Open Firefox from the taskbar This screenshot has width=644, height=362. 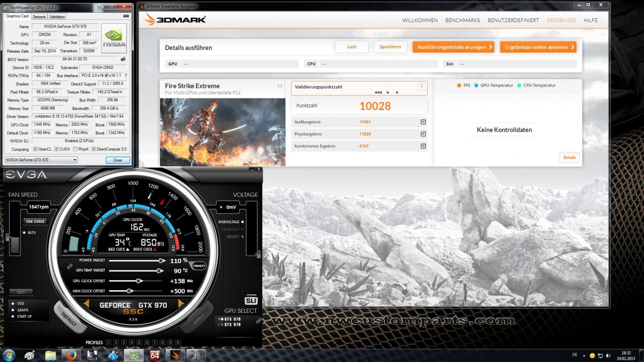[71, 355]
